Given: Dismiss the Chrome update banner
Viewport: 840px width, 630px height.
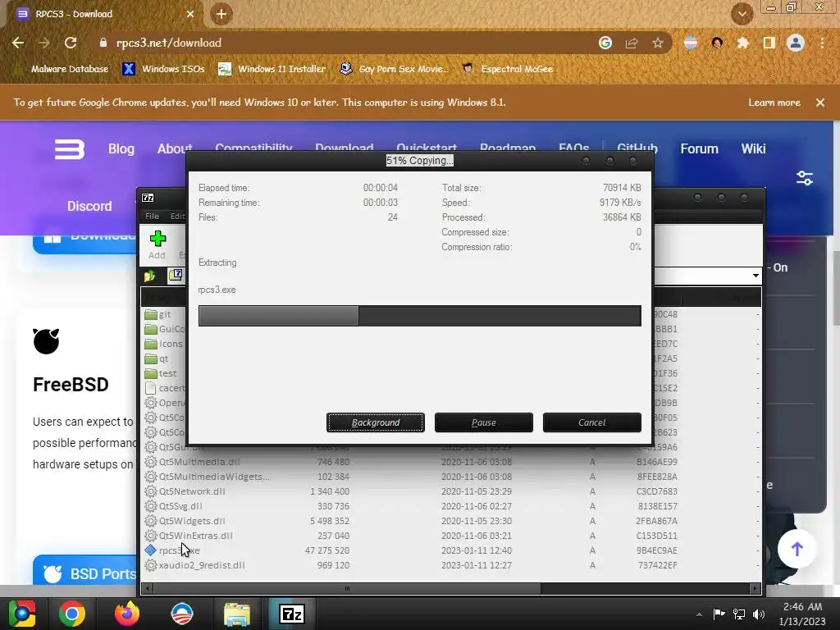Looking at the screenshot, I should coord(820,103).
